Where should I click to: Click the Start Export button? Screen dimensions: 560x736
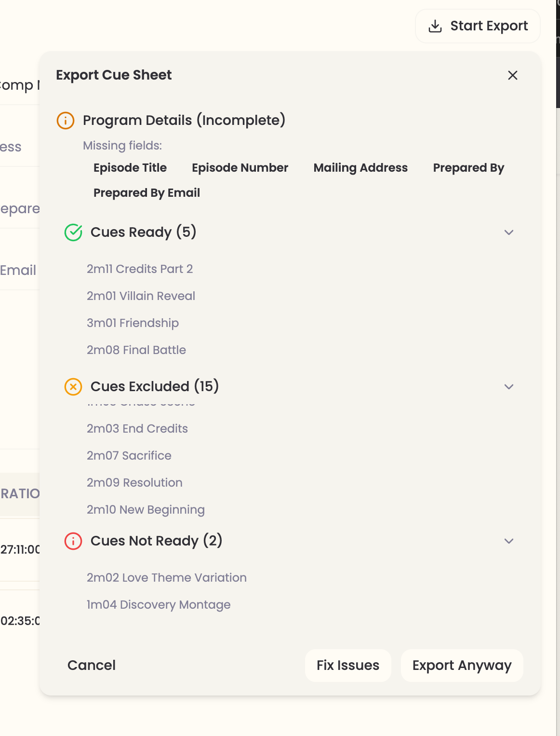pyautogui.click(x=478, y=26)
